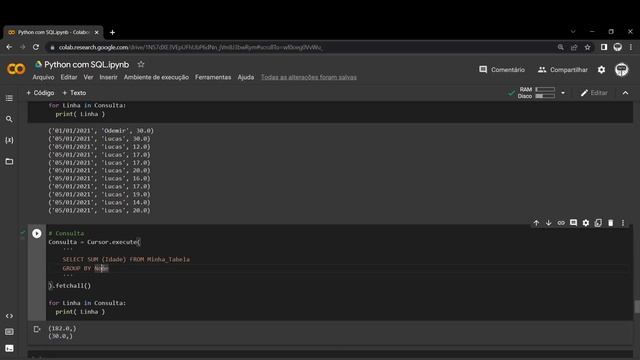640x360 pixels.
Task: Open Chrome three-dot menu
Action: (631, 47)
